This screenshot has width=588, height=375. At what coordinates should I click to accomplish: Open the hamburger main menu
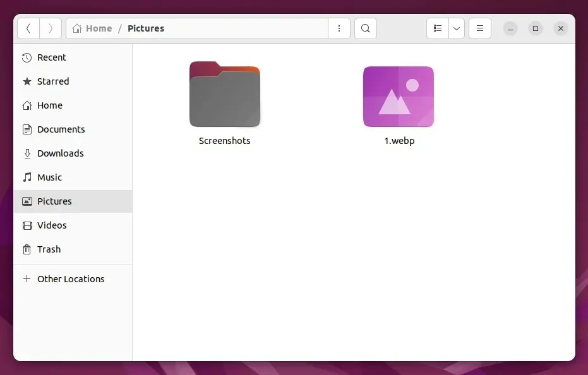[479, 28]
